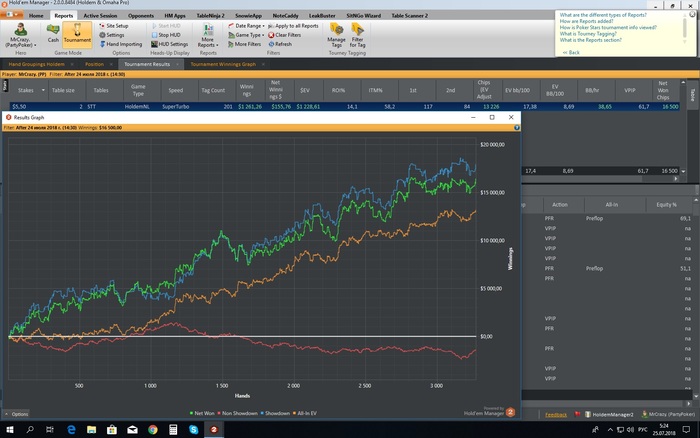Click the Back link in help panel
700x438 pixels.
point(571,52)
